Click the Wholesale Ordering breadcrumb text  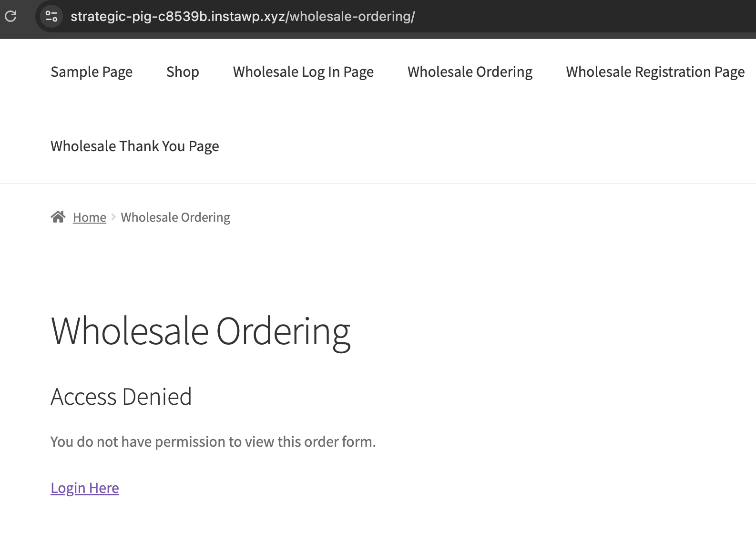click(175, 217)
